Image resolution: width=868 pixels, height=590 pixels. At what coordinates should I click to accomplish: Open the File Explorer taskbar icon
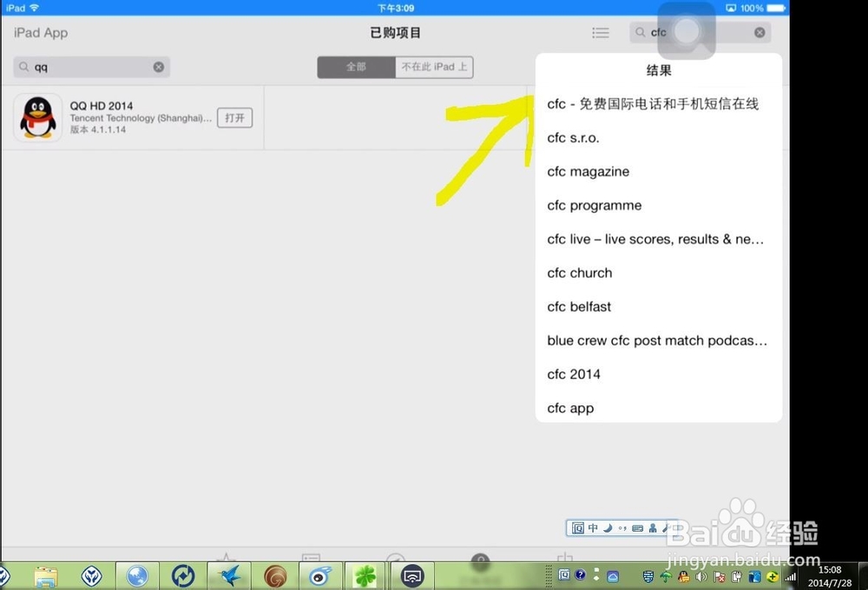(45, 577)
